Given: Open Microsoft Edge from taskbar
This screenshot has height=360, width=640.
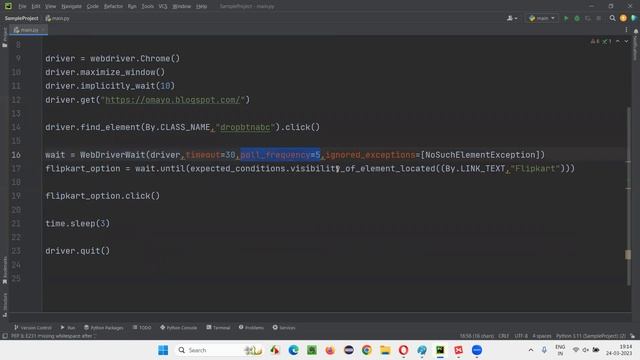Looking at the screenshot, I should tap(293, 350).
